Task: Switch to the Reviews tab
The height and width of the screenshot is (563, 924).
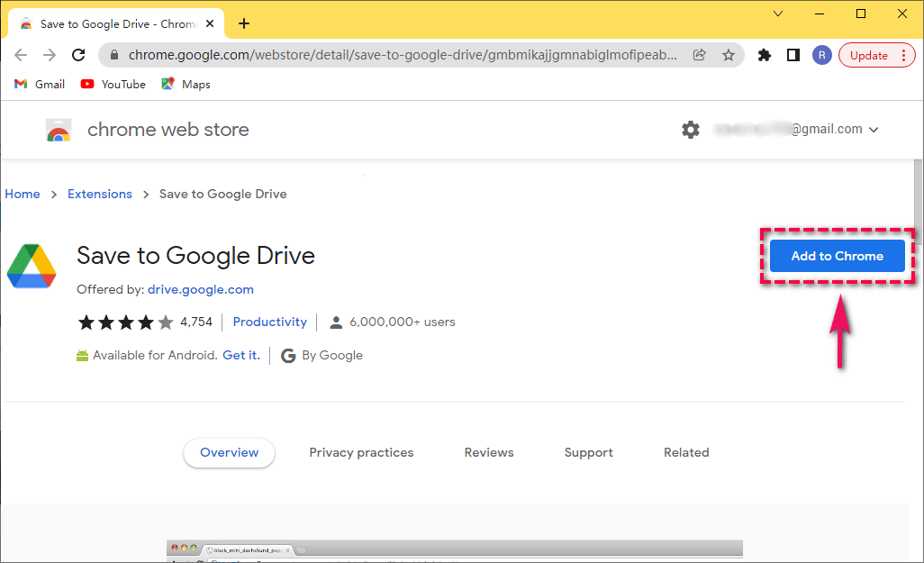Action: (488, 452)
